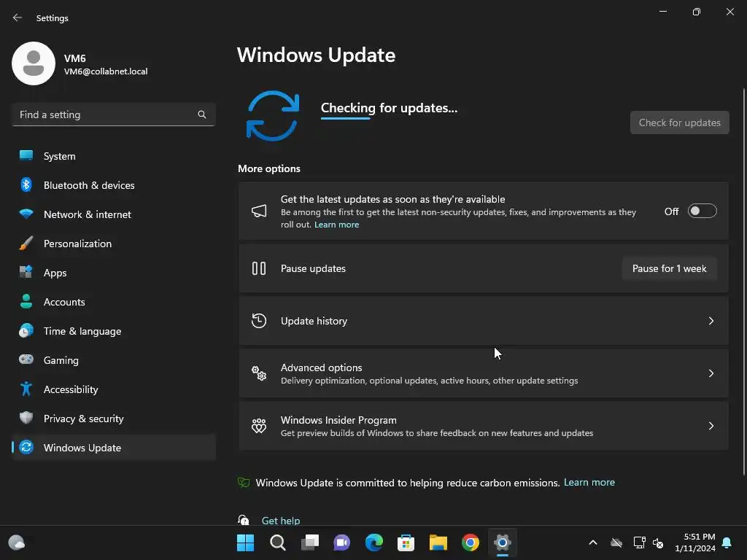Click the Windows Insider Program hearts icon
The image size is (747, 560).
tap(259, 425)
